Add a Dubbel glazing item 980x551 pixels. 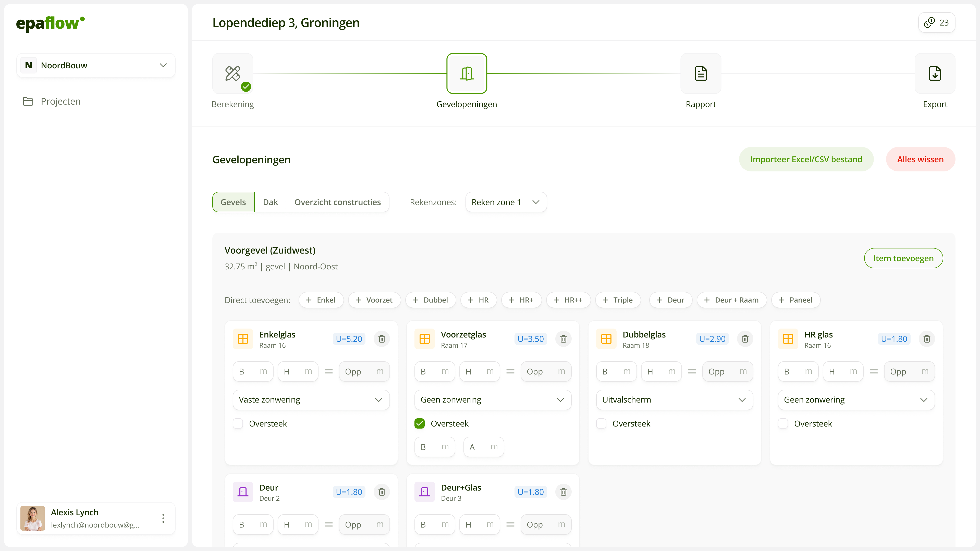(x=430, y=300)
